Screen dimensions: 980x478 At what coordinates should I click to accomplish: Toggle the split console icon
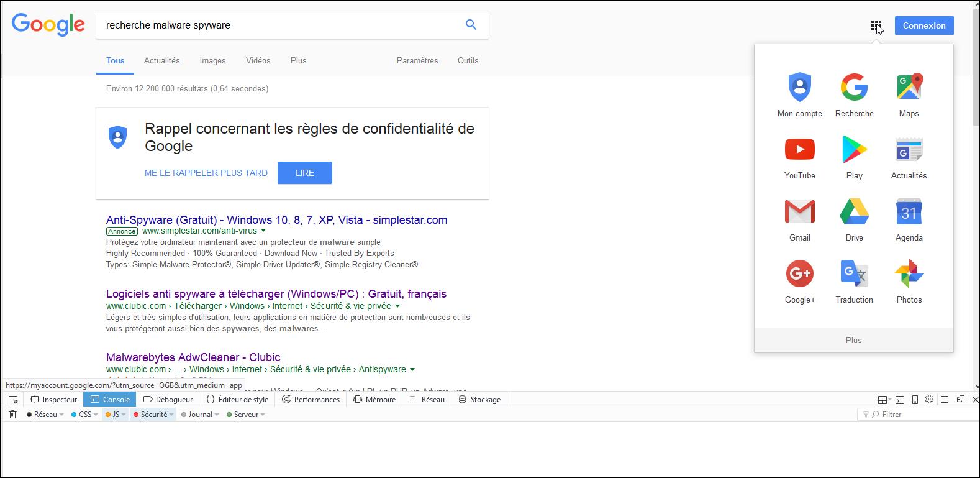(x=899, y=399)
